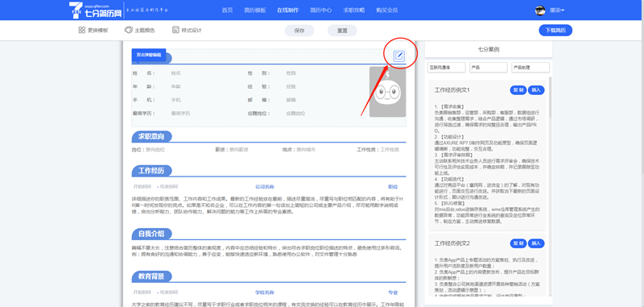Open 购买会员 navigation item

click(x=387, y=10)
